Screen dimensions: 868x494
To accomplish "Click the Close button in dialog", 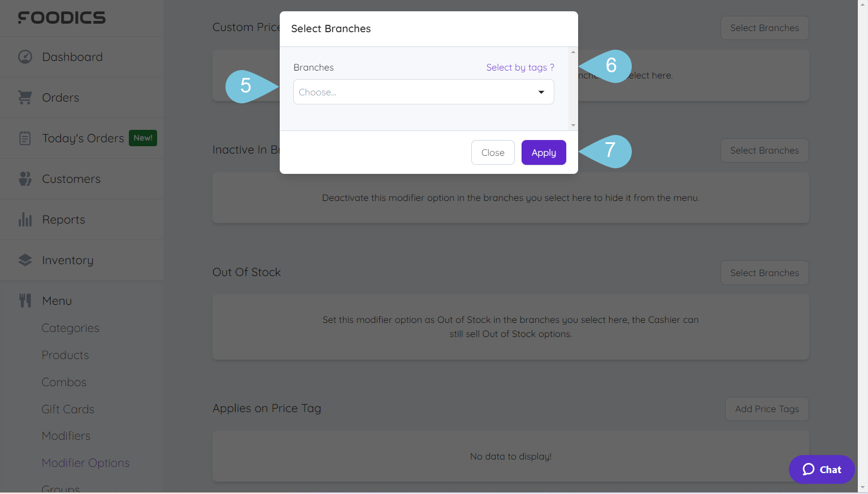I will coord(493,152).
